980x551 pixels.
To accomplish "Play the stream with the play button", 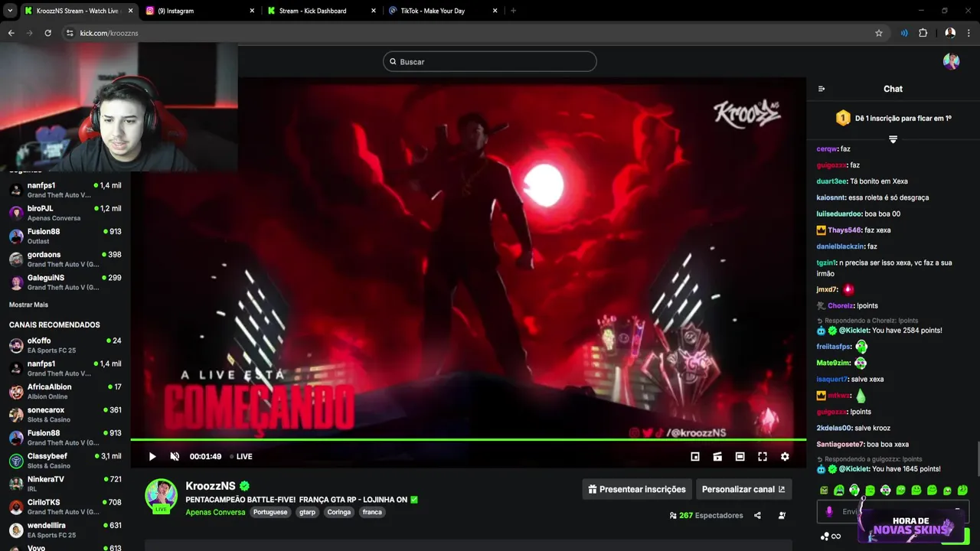I will 152,457.
